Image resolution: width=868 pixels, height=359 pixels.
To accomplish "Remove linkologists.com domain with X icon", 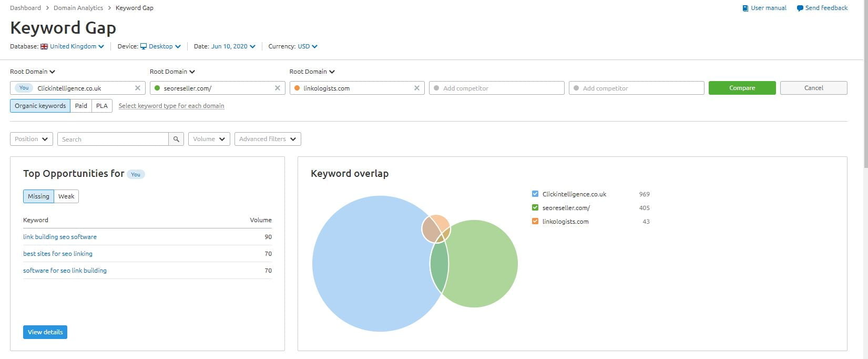I will [417, 88].
